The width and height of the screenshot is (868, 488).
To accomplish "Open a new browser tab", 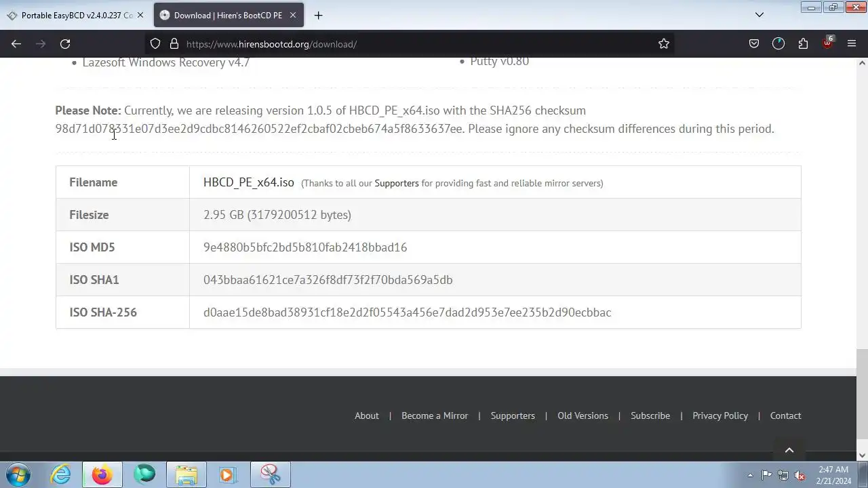I will point(318,16).
